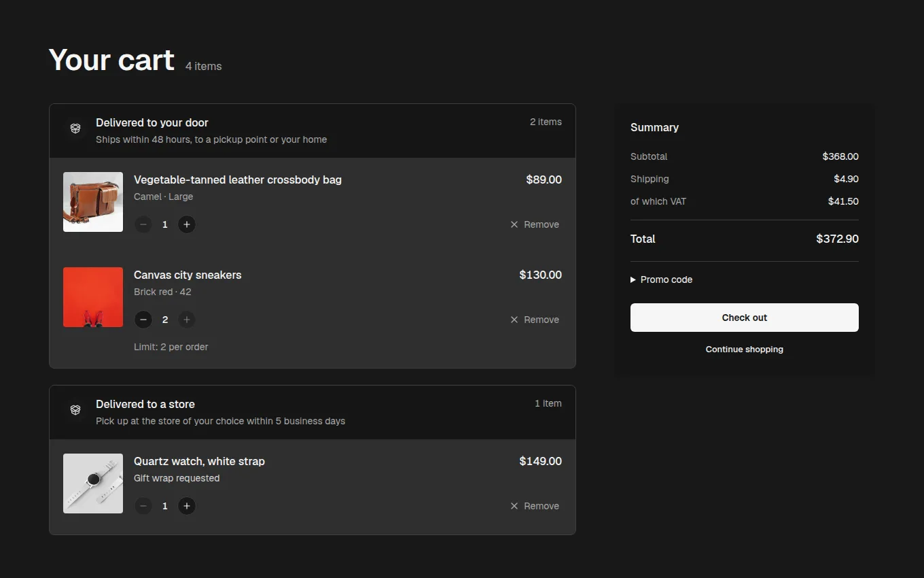This screenshot has height=578, width=924.
Task: Click the $372.90 total amount
Action: 837,239
